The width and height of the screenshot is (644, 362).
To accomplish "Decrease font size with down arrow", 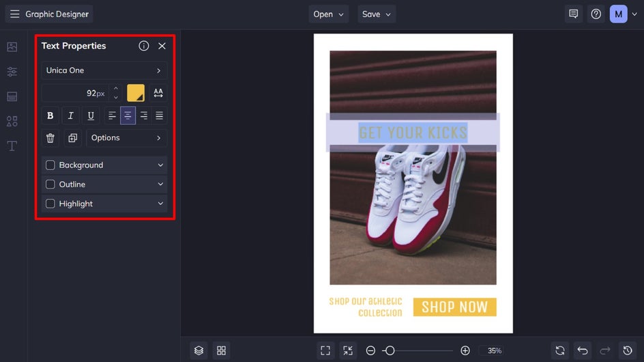I will click(x=116, y=98).
